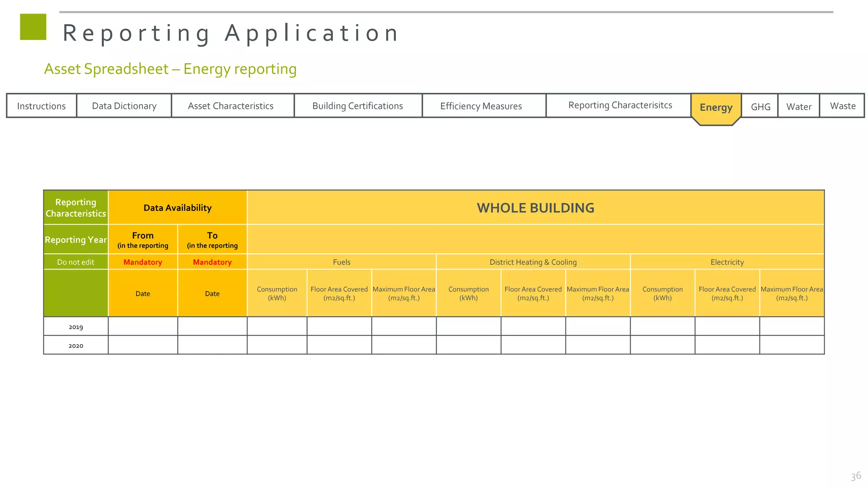Click the WHOLE BUILDING header
The height and width of the screenshot is (488, 868).
tap(536, 208)
